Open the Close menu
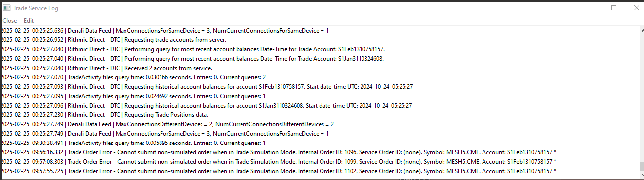 pos(10,21)
